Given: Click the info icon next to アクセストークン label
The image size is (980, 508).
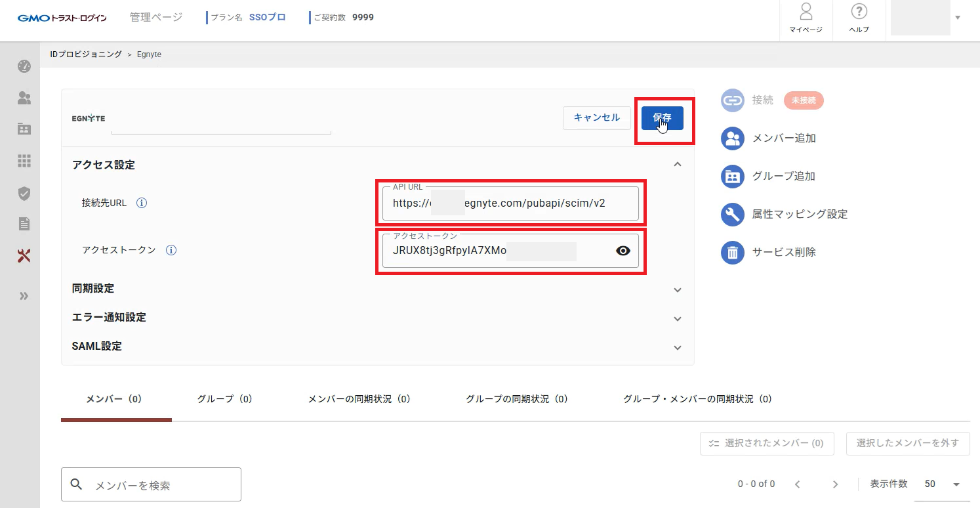Looking at the screenshot, I should (171, 250).
